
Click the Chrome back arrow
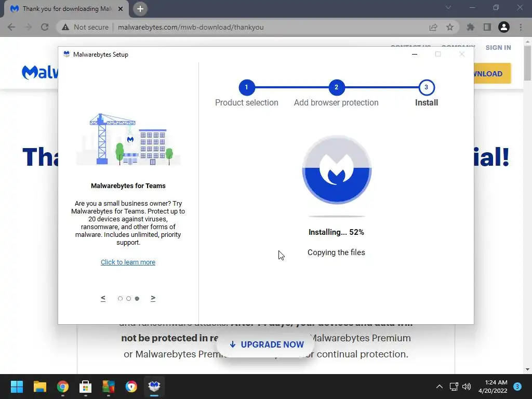[x=11, y=27]
